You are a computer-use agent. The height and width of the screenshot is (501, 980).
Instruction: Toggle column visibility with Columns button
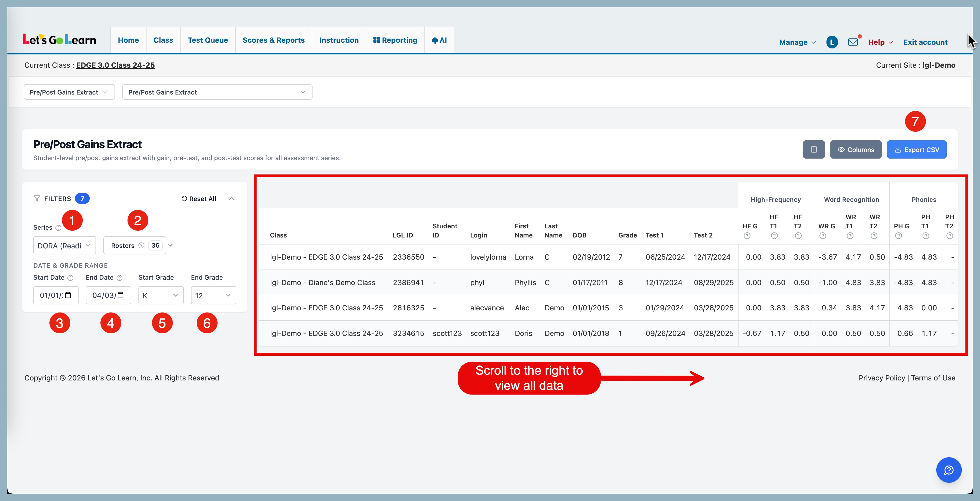click(x=856, y=150)
